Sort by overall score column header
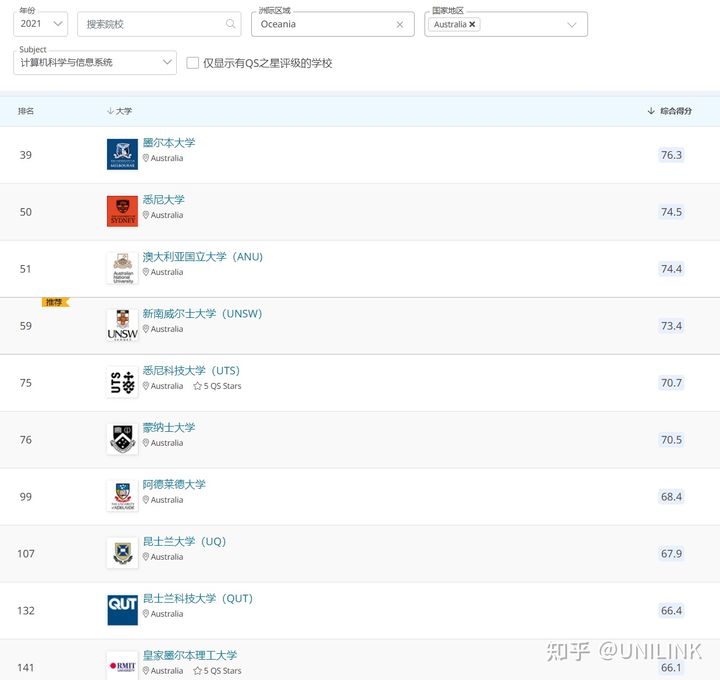The width and height of the screenshot is (720, 680). pos(669,111)
